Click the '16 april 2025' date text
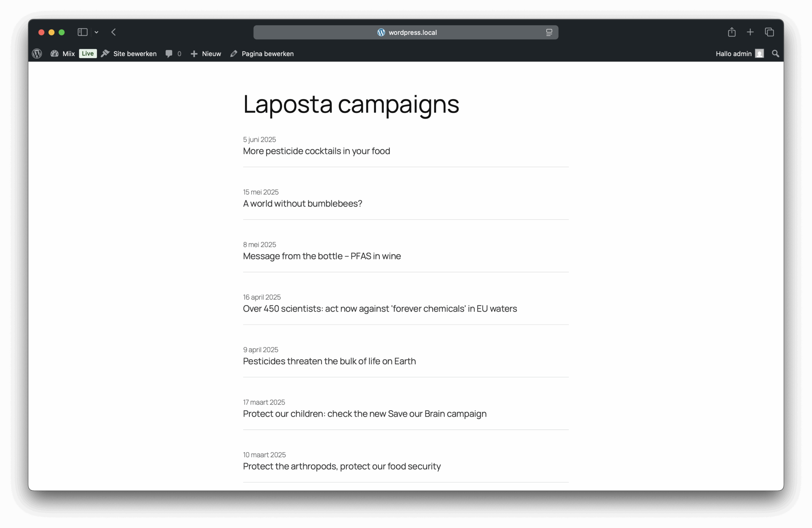The height and width of the screenshot is (528, 812). (262, 297)
